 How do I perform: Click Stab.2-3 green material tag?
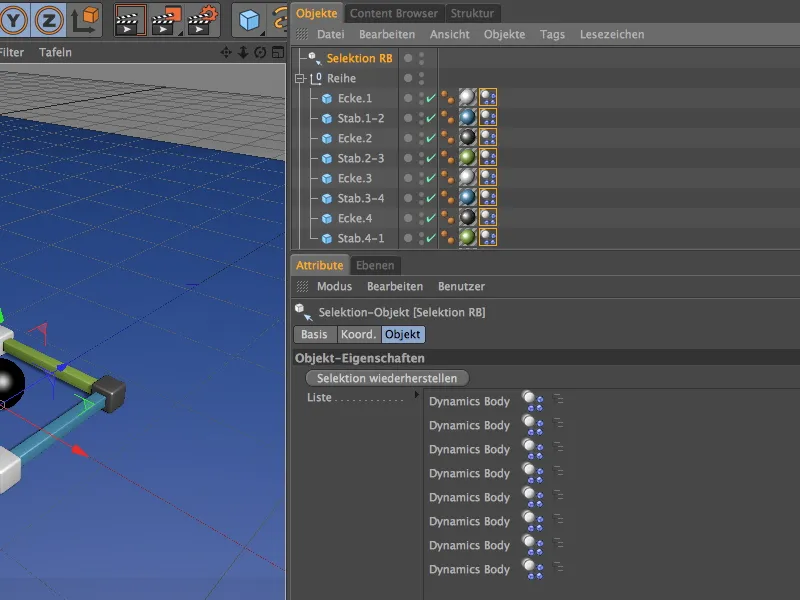point(467,157)
